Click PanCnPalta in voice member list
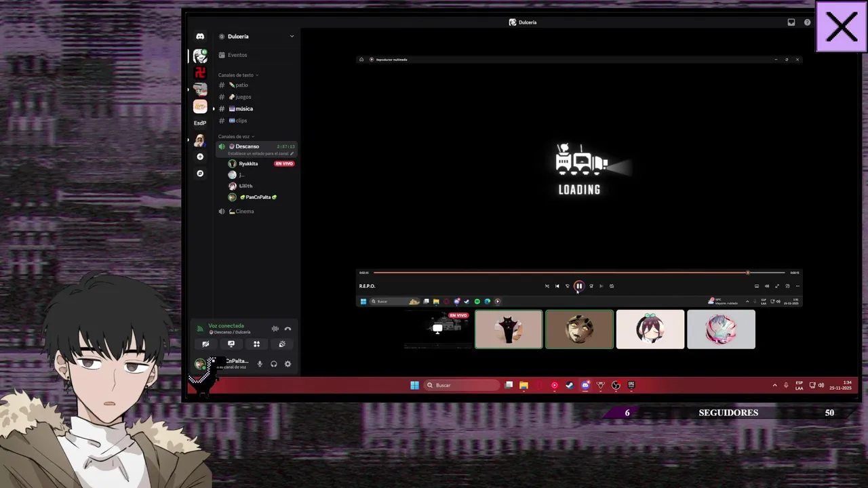 [x=258, y=197]
